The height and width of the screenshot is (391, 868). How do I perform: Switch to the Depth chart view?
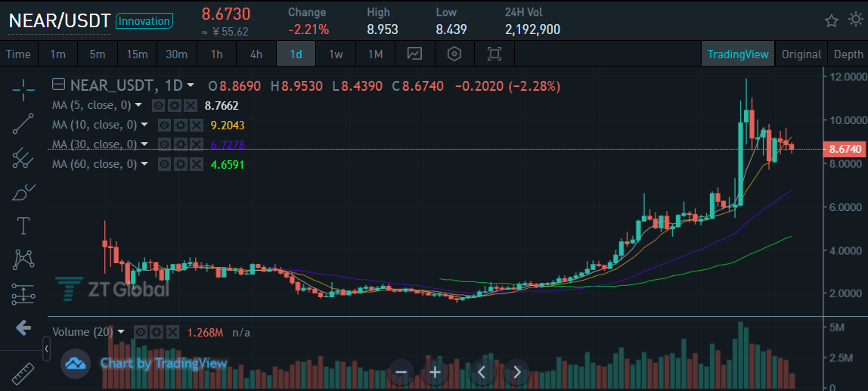click(x=848, y=54)
